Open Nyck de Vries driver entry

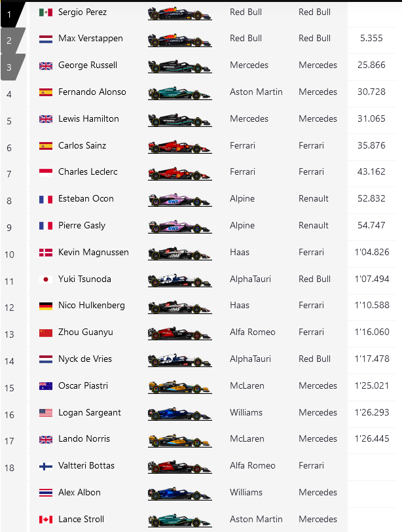point(86,359)
